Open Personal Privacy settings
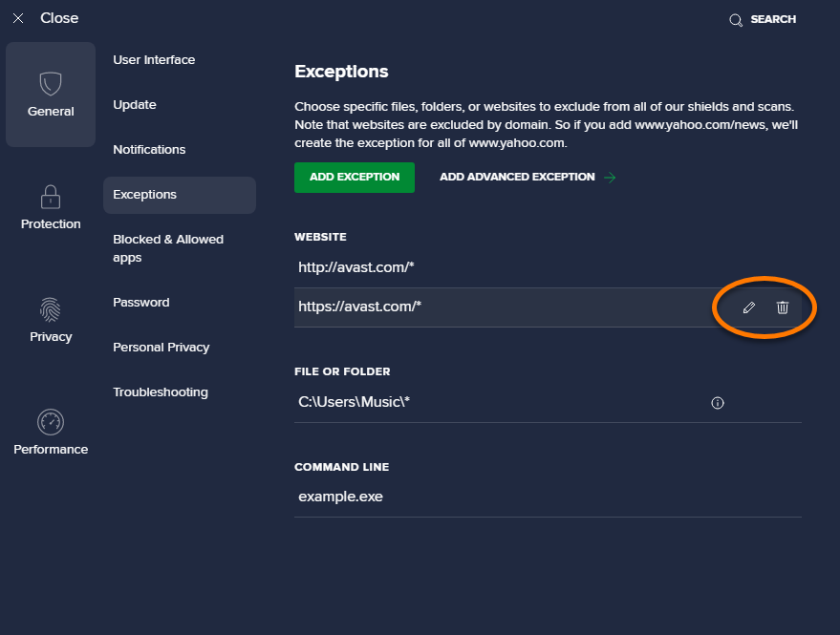 [162, 347]
